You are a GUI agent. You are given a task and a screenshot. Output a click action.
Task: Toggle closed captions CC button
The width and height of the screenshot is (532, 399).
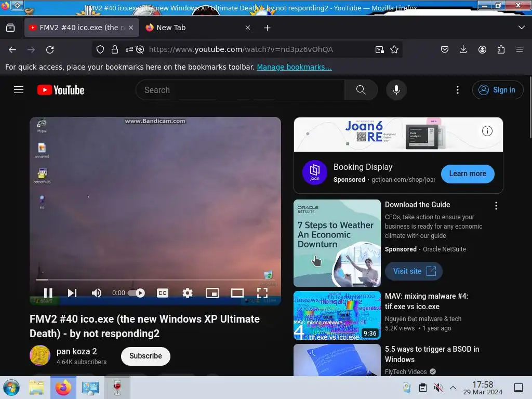point(163,293)
